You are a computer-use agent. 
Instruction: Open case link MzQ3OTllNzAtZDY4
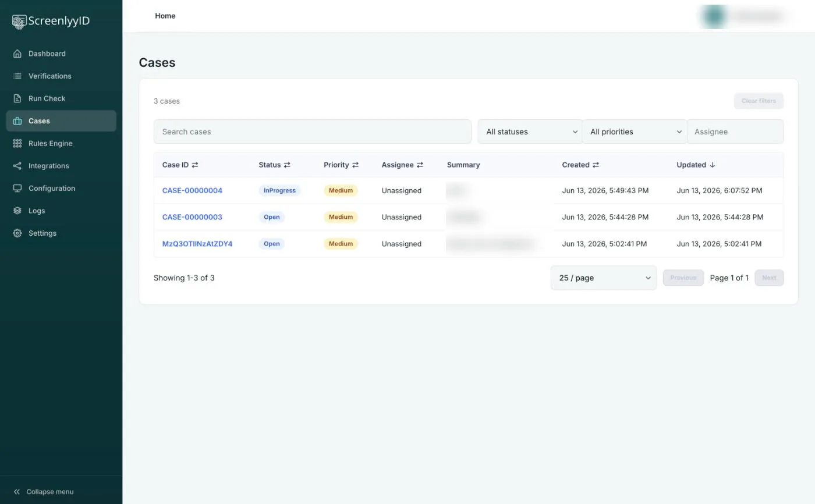click(x=197, y=244)
